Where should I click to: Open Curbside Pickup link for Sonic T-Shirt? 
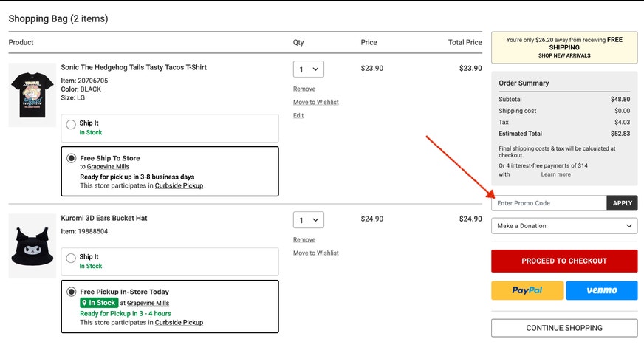click(179, 186)
